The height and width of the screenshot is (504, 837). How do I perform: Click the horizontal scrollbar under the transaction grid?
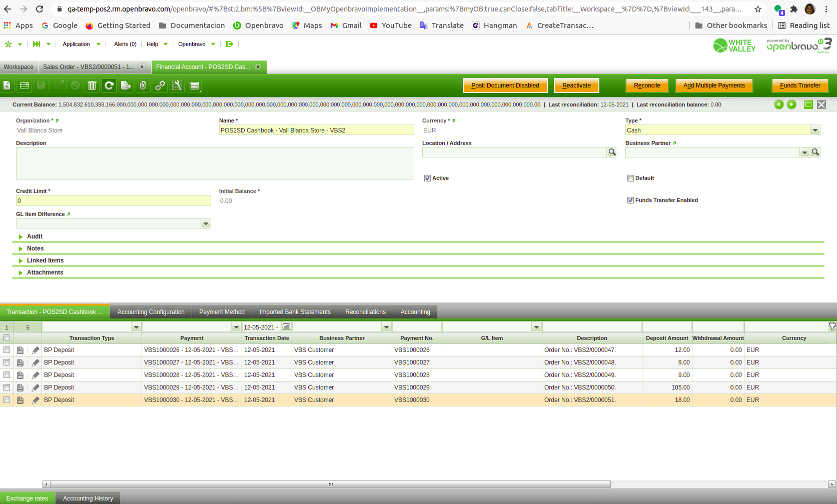[330, 484]
